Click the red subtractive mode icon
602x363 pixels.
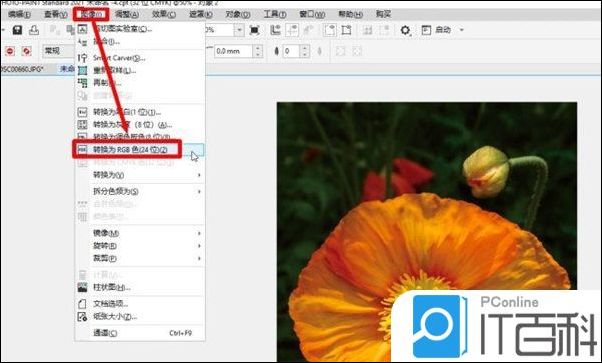click(10, 51)
